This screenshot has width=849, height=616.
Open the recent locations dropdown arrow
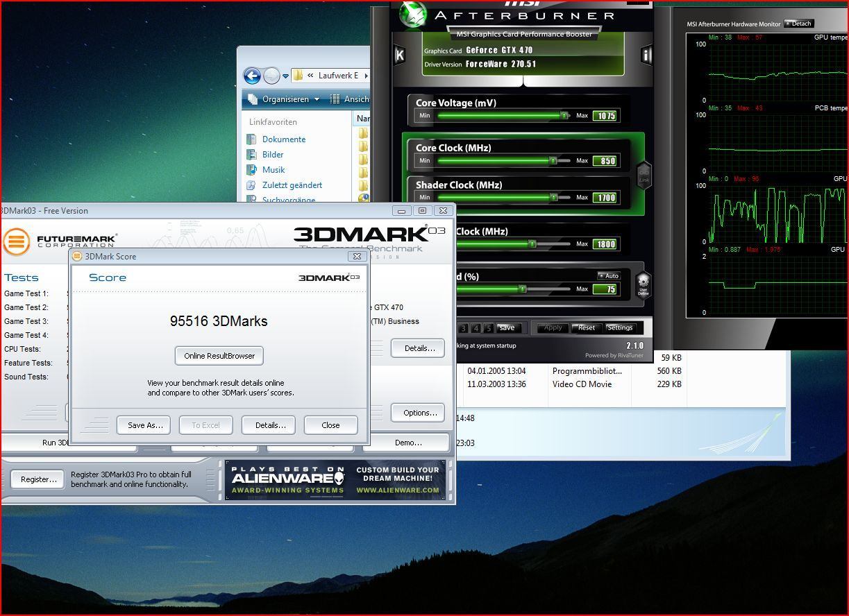(x=285, y=76)
